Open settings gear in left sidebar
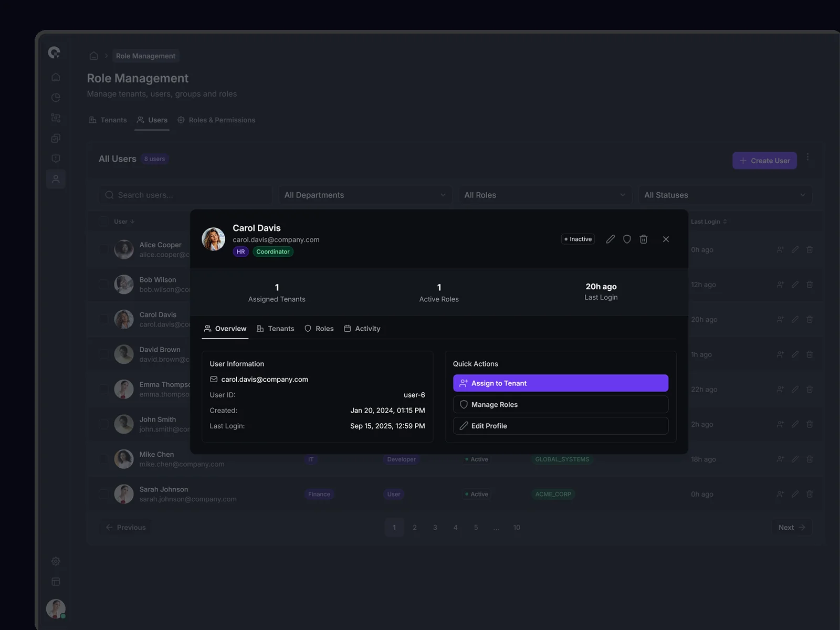Screen dimensions: 840x630 coord(56,561)
